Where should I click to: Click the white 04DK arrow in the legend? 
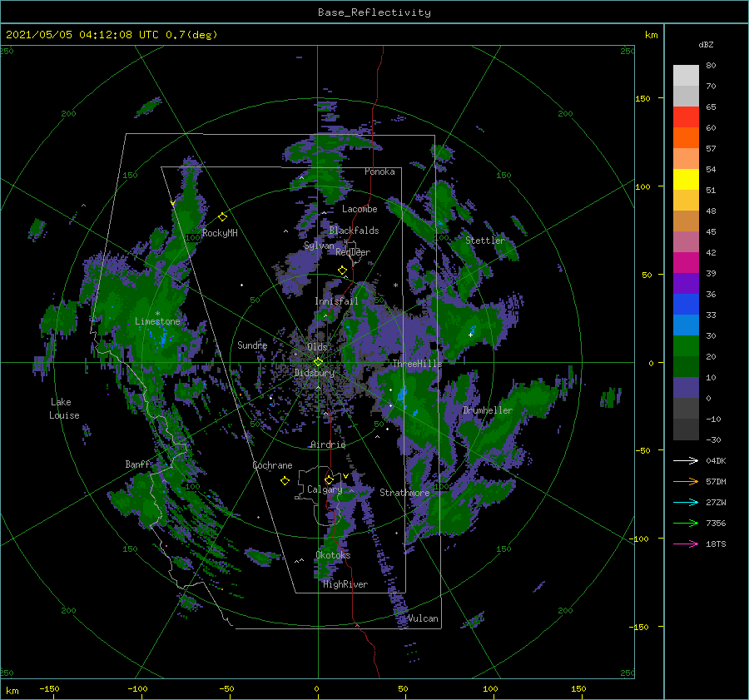(686, 460)
